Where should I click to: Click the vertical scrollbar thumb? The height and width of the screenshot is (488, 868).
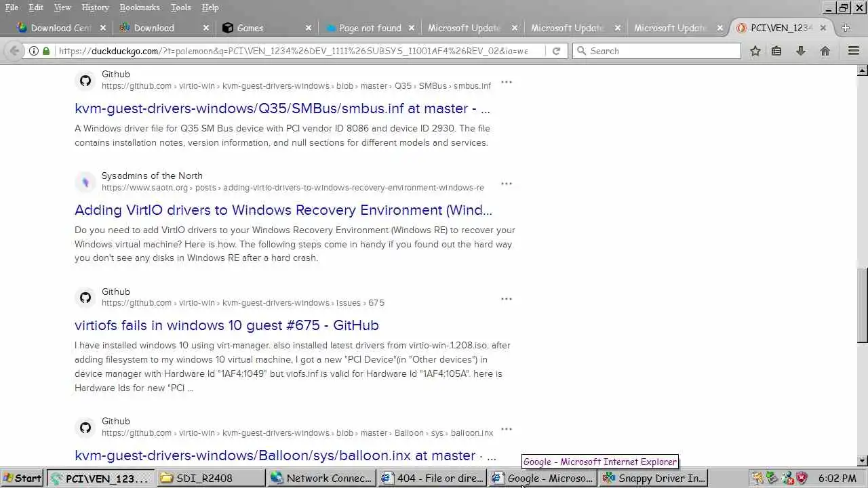[x=863, y=305]
